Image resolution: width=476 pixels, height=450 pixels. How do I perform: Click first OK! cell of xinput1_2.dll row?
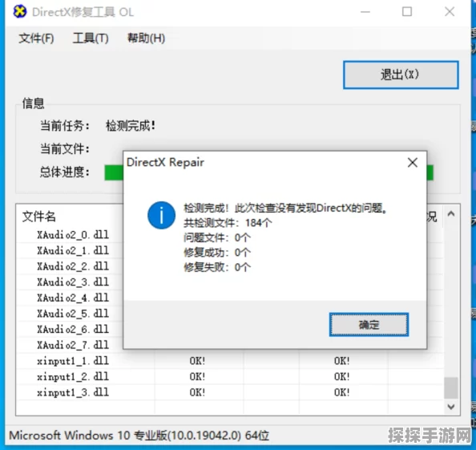point(197,377)
